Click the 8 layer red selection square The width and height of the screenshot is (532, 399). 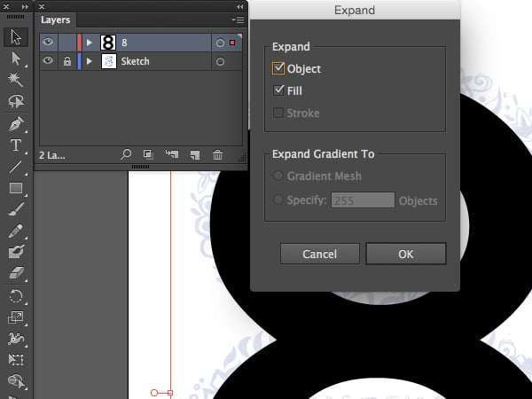232,43
